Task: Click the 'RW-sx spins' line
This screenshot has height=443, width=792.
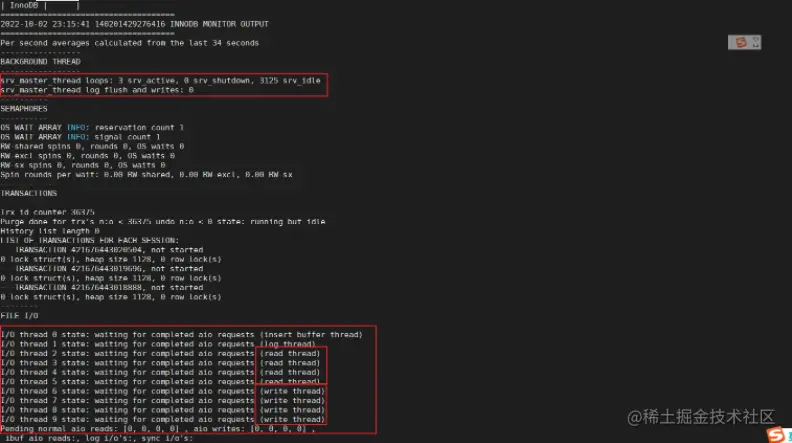Action: (x=83, y=165)
